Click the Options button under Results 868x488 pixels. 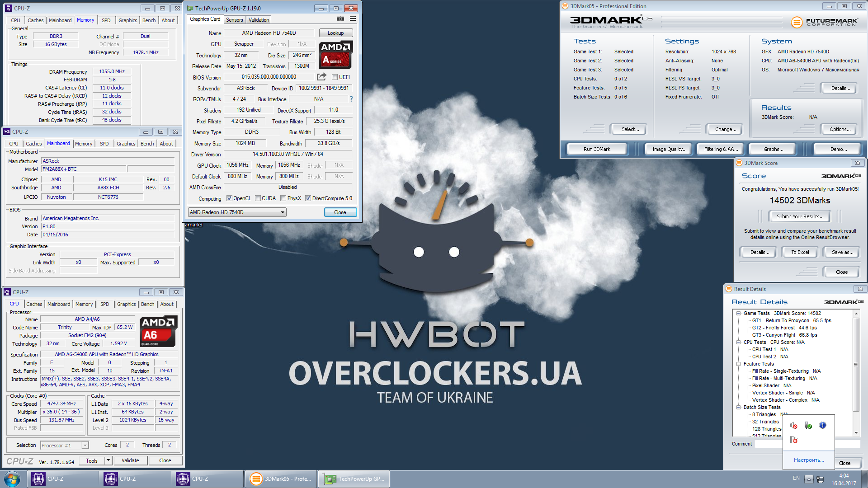tap(840, 129)
